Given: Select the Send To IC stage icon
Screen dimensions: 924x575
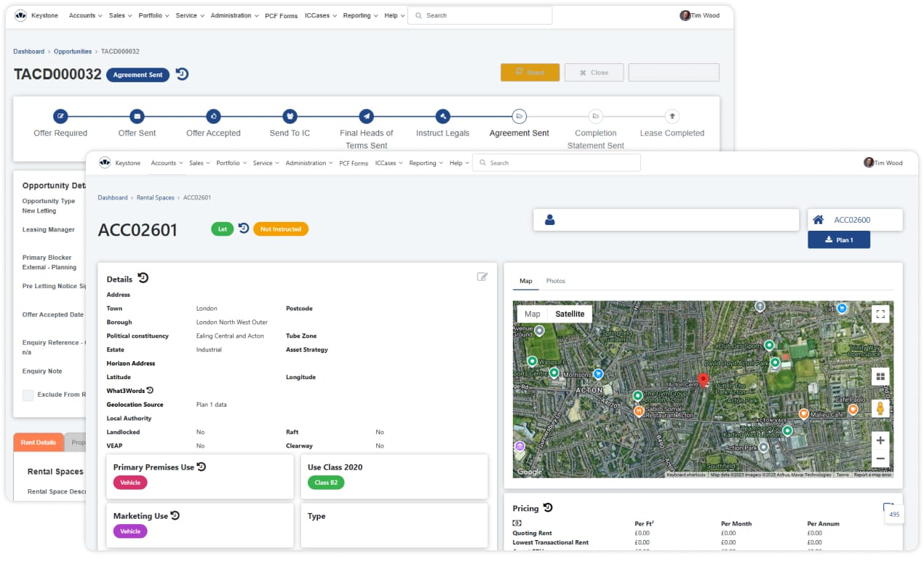Looking at the screenshot, I should pos(290,116).
